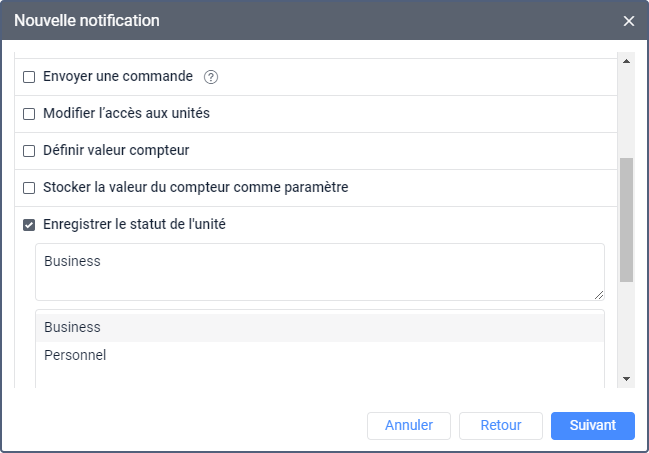Enable the Envoyer une commande checkbox

(x=29, y=77)
